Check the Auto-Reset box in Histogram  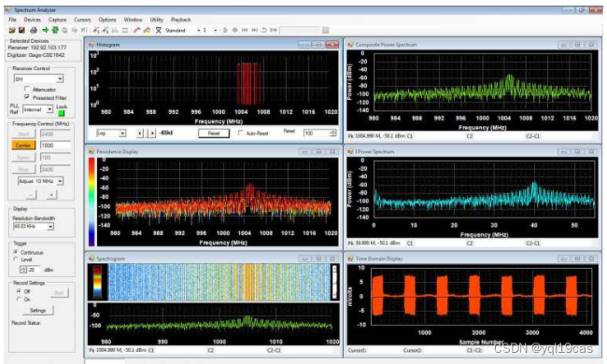pos(240,133)
